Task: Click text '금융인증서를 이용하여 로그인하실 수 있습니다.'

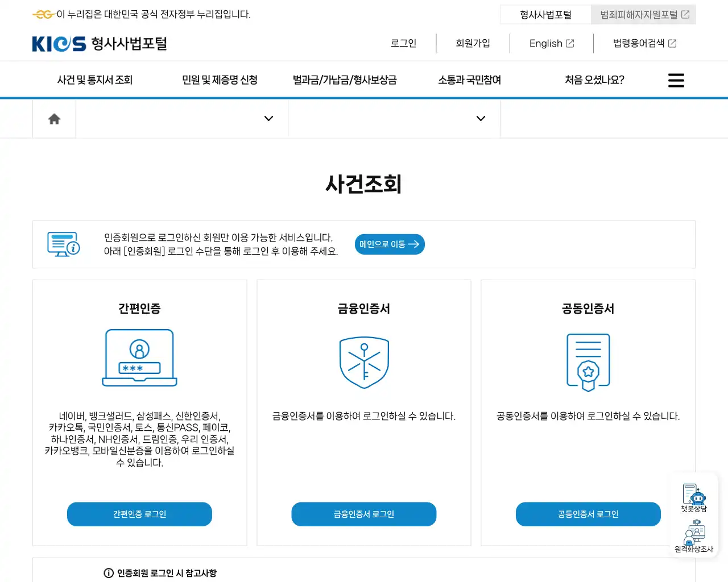Action: pyautogui.click(x=364, y=416)
